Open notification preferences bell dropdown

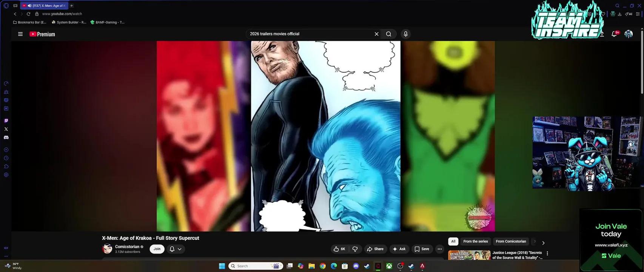pos(176,249)
